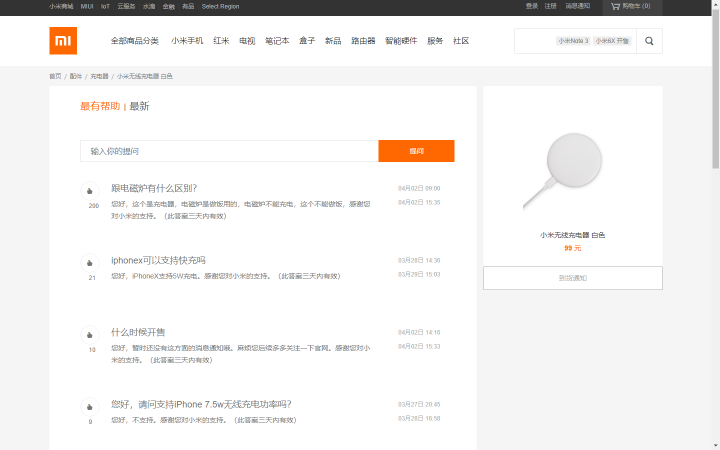Click the orange Mi logo
Viewport: 720px width, 450px height.
[63, 40]
